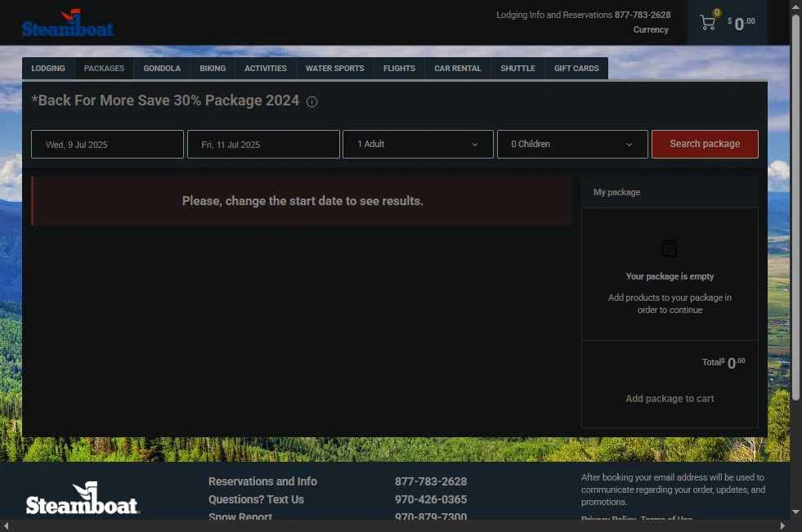Click the 'Your package is empty' text
Screen dimensions: 802x532
click(x=670, y=276)
